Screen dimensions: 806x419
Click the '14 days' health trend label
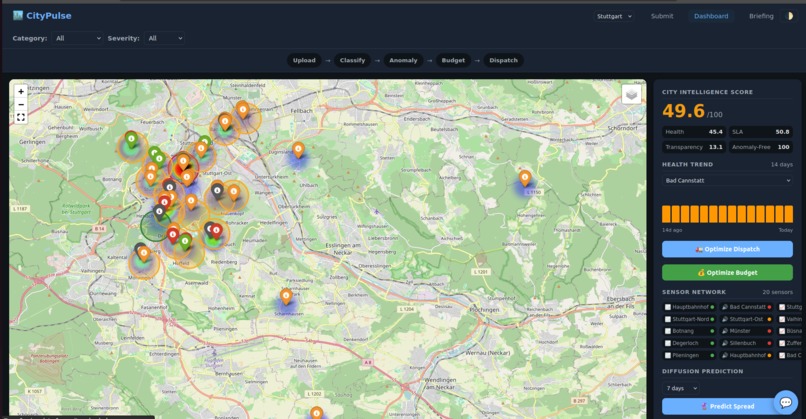[x=781, y=165]
